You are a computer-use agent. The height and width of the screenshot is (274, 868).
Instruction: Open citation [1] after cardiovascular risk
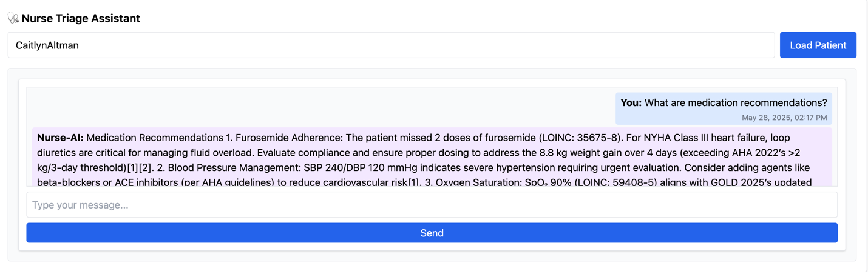pyautogui.click(x=414, y=182)
